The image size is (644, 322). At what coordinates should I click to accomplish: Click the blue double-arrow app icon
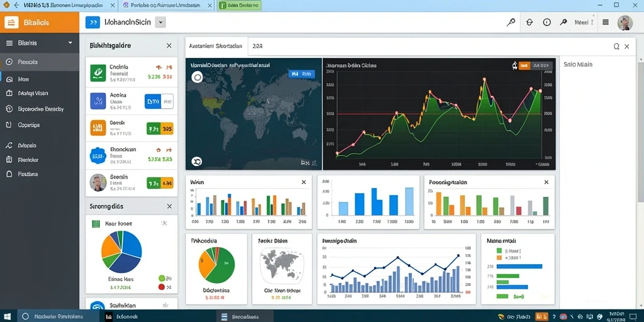coord(93,22)
